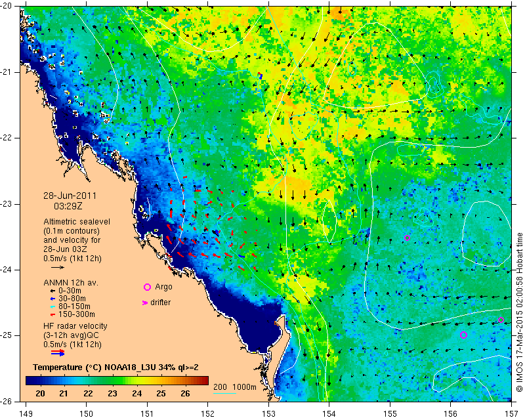Click the 'ANMN 12h av.' heading

point(71,283)
